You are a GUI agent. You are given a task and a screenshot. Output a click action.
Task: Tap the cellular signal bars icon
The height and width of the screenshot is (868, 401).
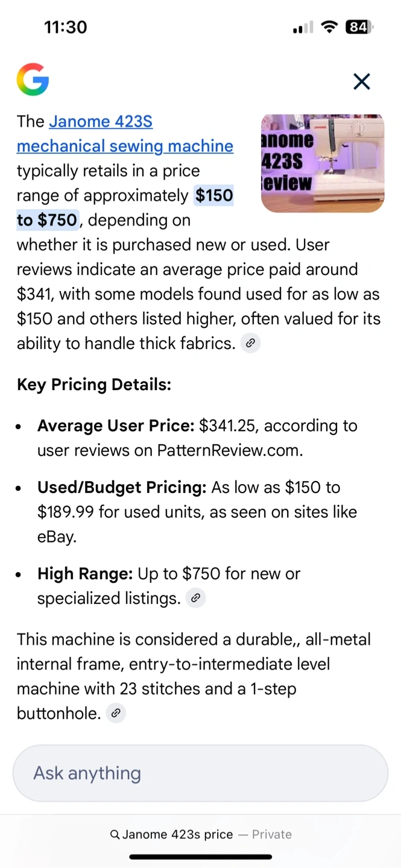click(303, 28)
